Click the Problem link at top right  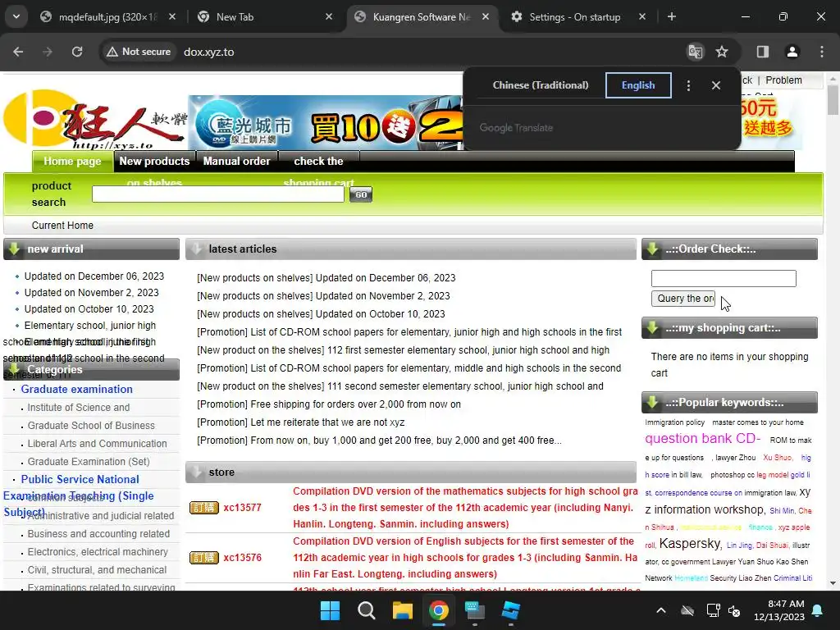tap(783, 80)
